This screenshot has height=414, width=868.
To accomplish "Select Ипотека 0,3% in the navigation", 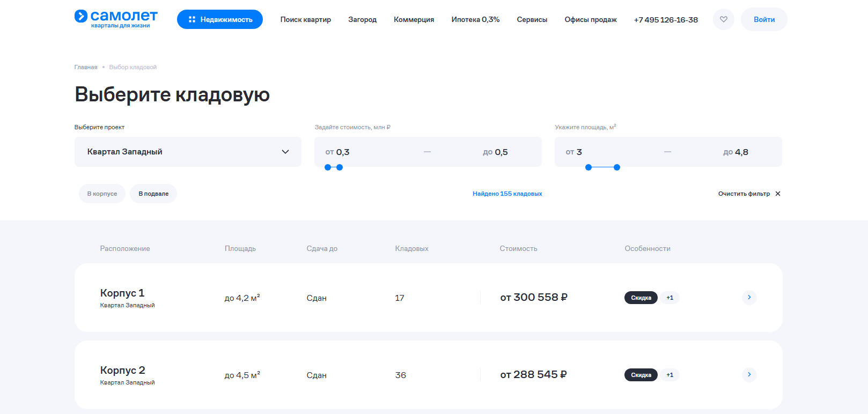I will coord(476,19).
